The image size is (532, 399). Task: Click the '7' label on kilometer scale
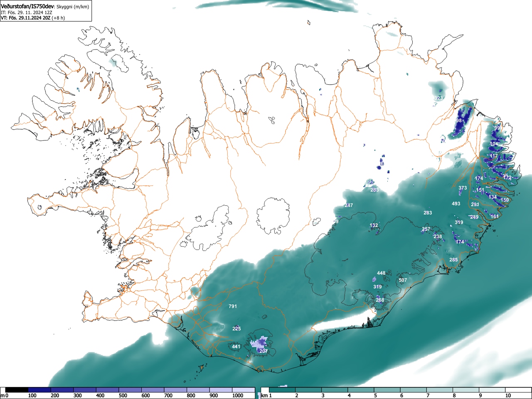(428, 396)
